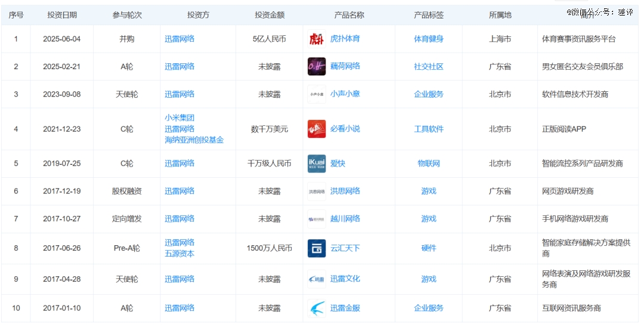Open the 五源资本 investor link
This screenshot has height=327, width=644.
point(179,254)
